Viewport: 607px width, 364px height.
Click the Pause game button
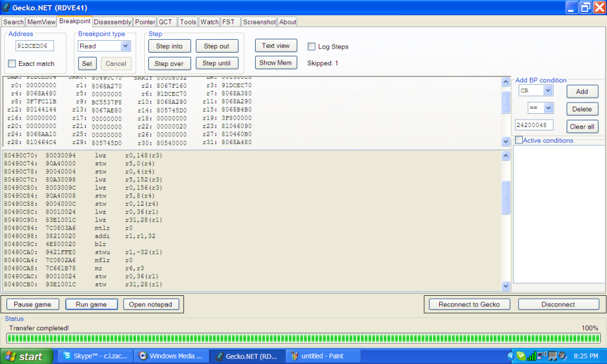click(33, 305)
